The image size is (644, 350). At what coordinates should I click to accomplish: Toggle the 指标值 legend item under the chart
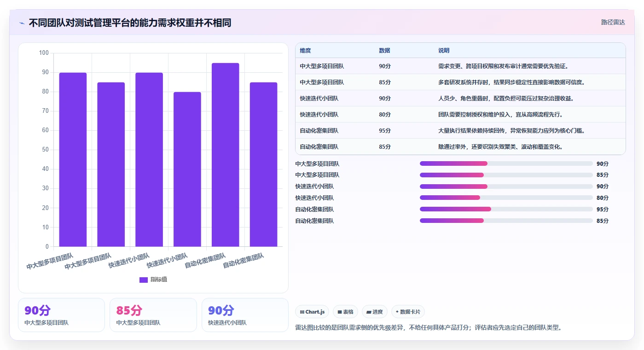click(153, 280)
